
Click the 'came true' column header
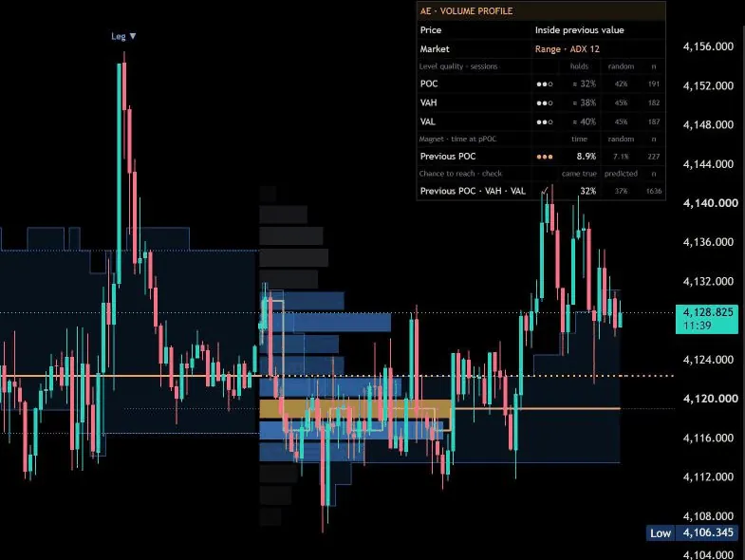pos(579,174)
